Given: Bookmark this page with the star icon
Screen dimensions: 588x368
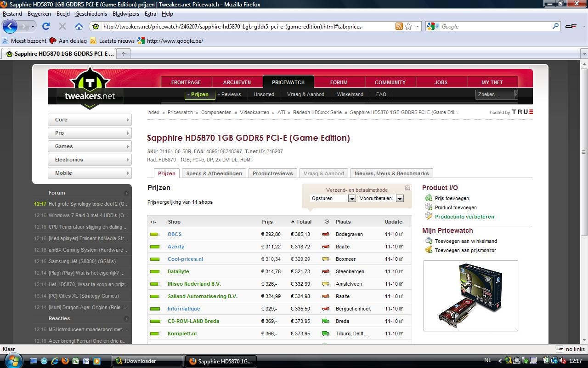Looking at the screenshot, I should point(408,26).
